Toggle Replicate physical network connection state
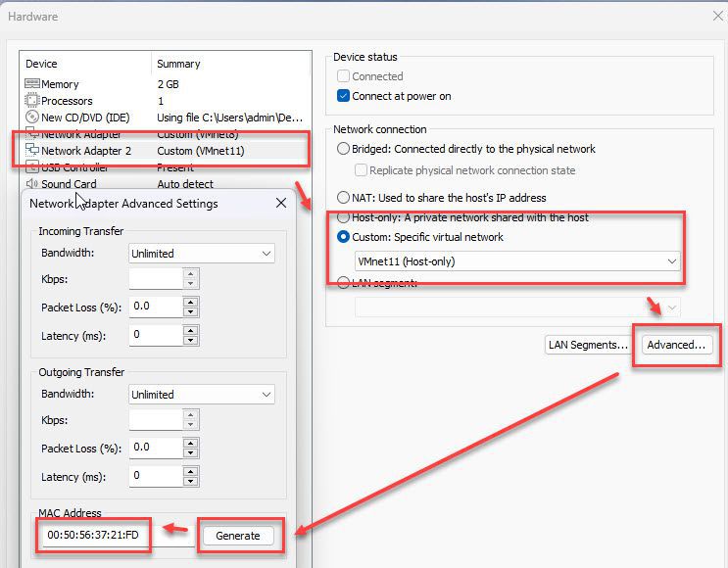 [x=361, y=170]
